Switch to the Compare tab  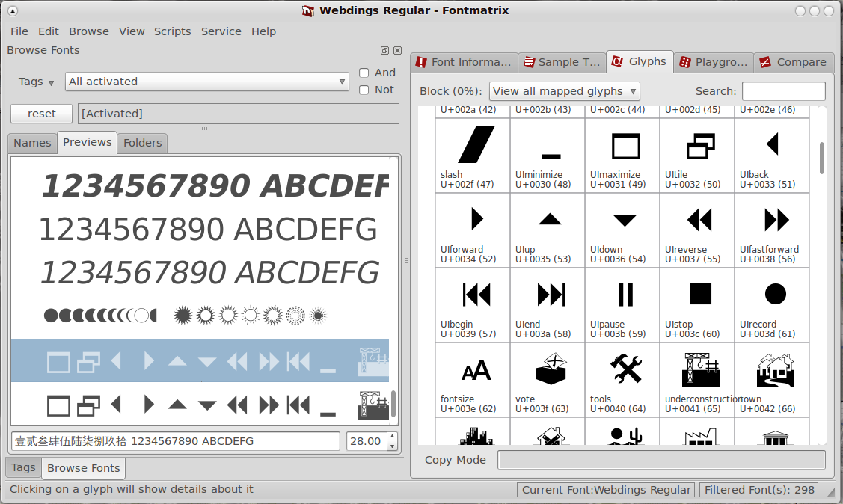(794, 62)
